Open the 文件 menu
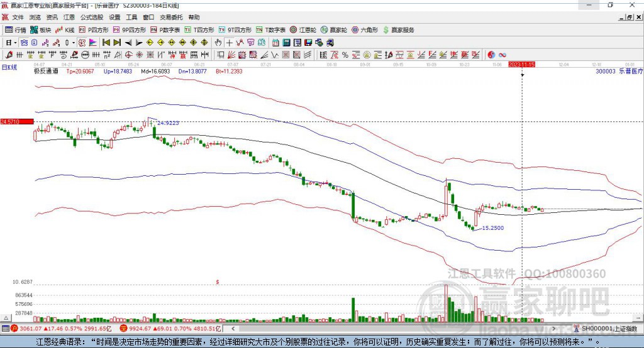This screenshot has width=644, height=348. [18, 17]
